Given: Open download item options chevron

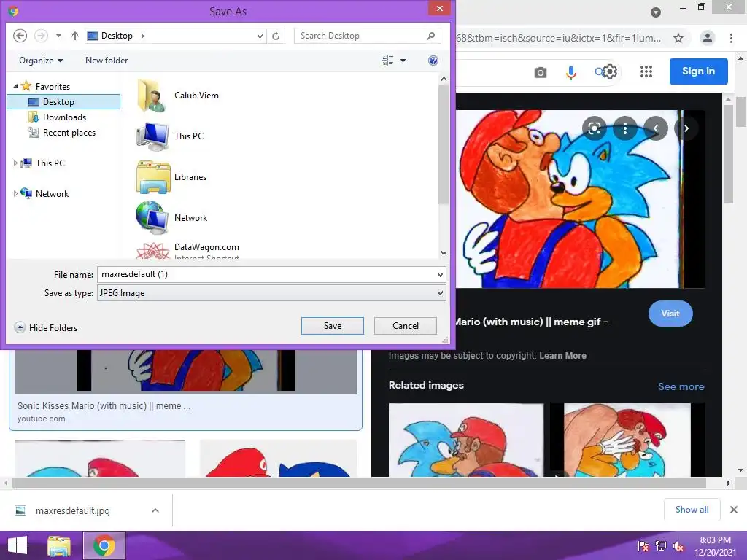Looking at the screenshot, I should (x=155, y=510).
